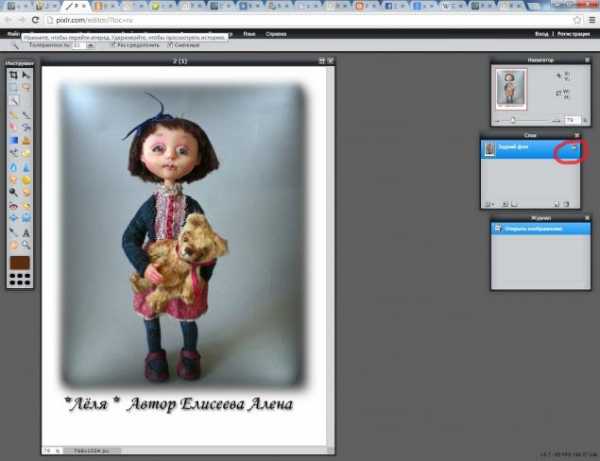Select the Crop tool
600x461 pixels.
click(x=13, y=76)
